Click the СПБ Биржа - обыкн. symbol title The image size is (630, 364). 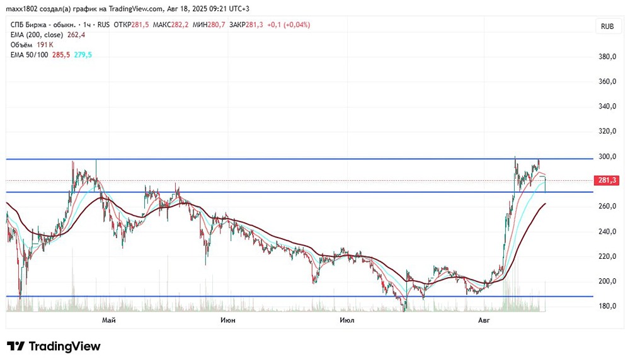[43, 25]
